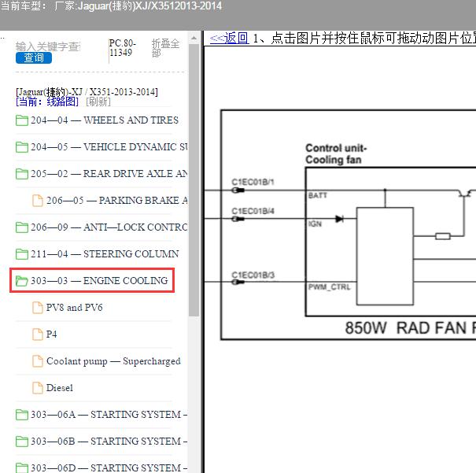
Task: Click the PWM_CTRL pin label
Action: coord(330,287)
